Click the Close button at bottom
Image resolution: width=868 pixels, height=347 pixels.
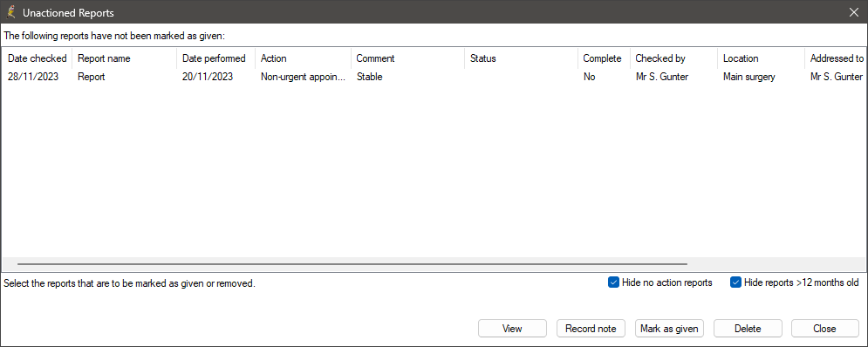tap(824, 328)
